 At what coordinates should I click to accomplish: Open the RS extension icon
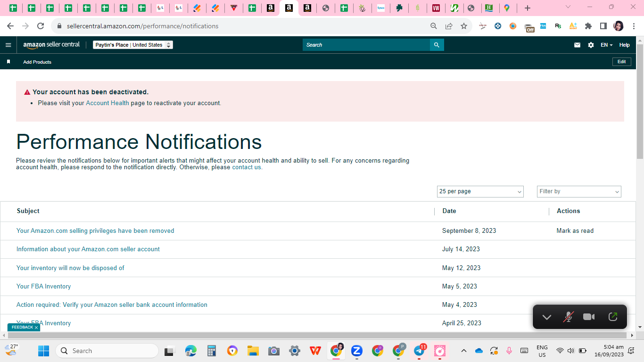(x=558, y=26)
